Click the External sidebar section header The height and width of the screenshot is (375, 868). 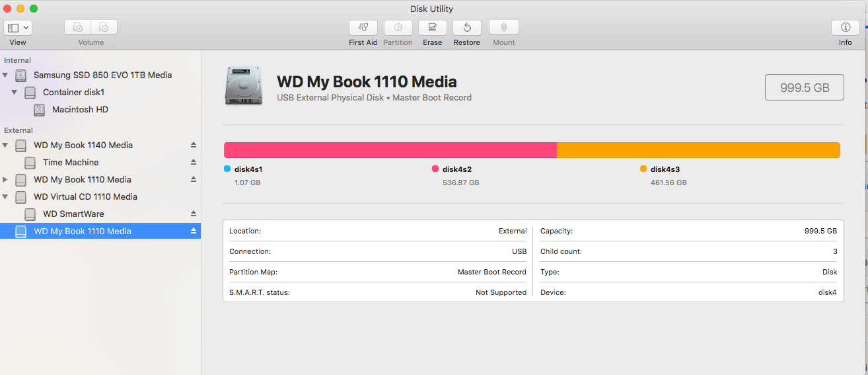[18, 130]
